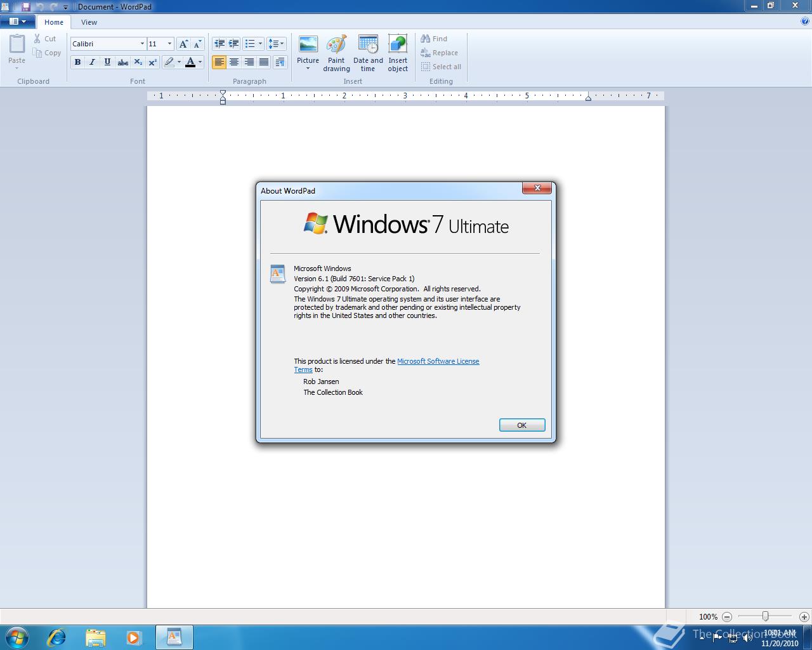
Task: Insert a Picture using the landscape icon
Action: 308,44
